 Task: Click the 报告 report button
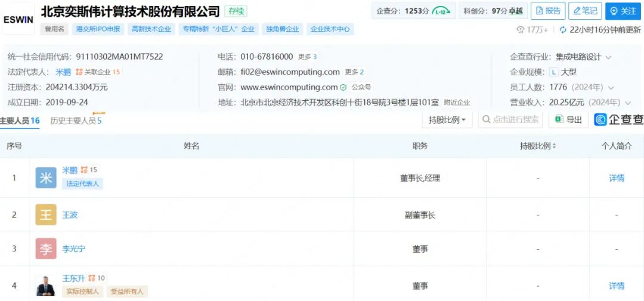coord(547,11)
